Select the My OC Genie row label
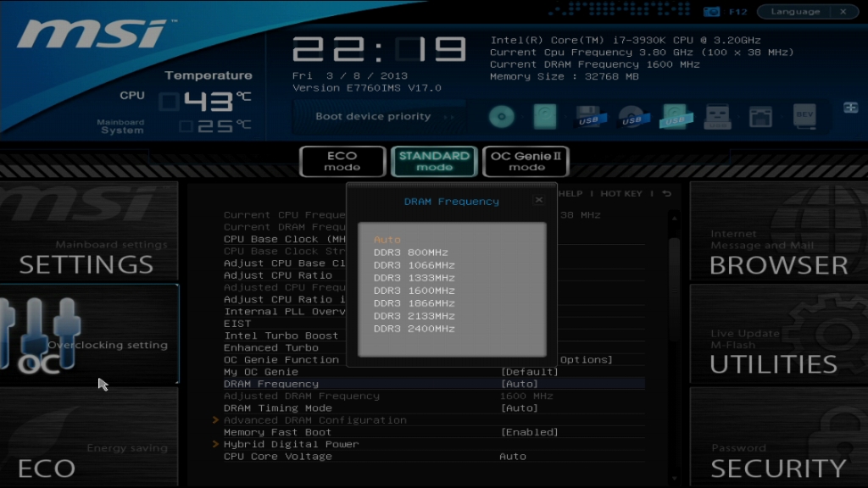The height and width of the screenshot is (488, 868). (x=261, y=372)
